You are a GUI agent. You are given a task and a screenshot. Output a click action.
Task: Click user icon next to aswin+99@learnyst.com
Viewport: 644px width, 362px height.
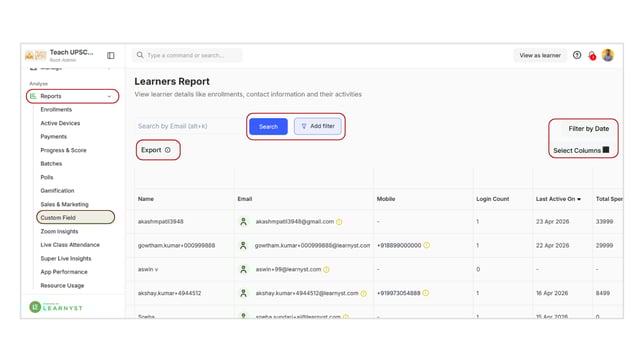[243, 269]
